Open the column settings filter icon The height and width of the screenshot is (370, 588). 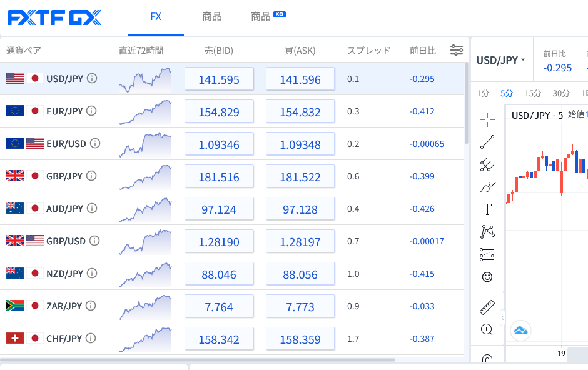point(457,51)
